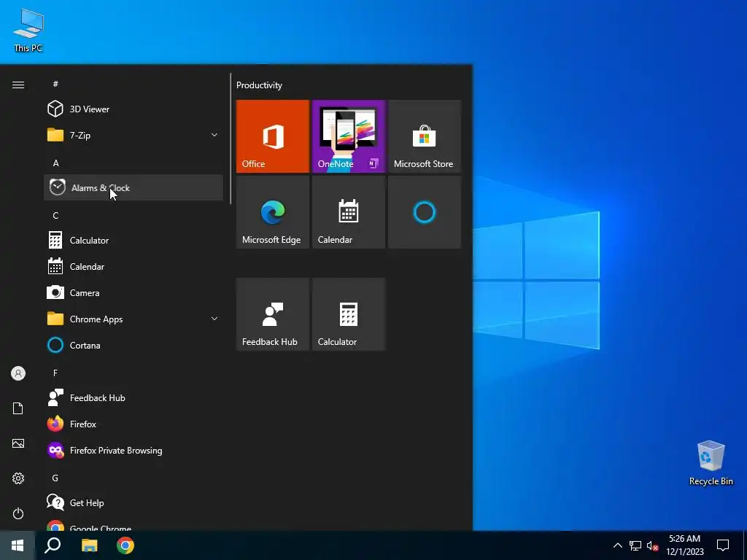Screen dimensions: 747x560
Task: Open Calendar in the app list
Action: 133,267
